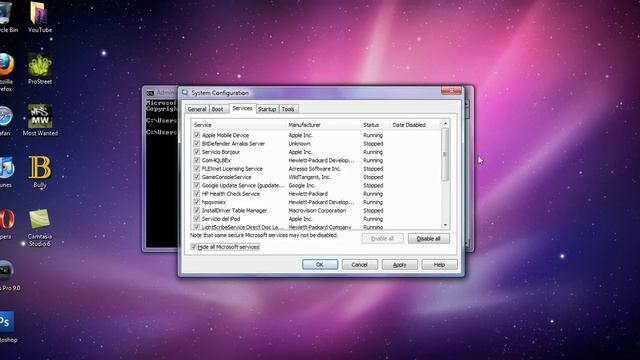Sort by the Service column header
The width and height of the screenshot is (640, 360).
coord(239,125)
